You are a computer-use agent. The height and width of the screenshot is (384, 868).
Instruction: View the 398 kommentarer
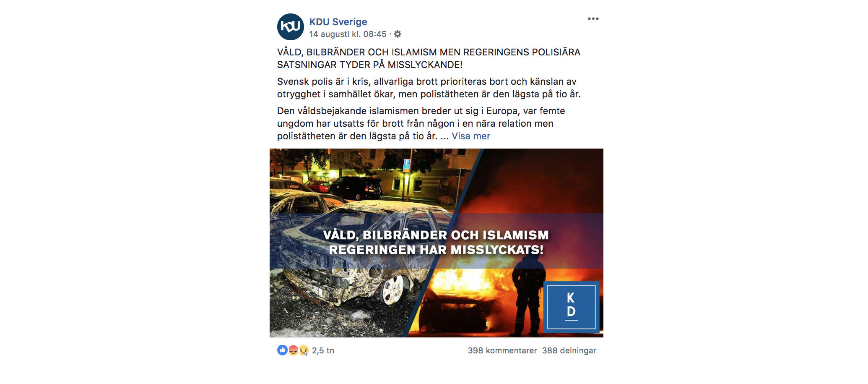(x=502, y=350)
